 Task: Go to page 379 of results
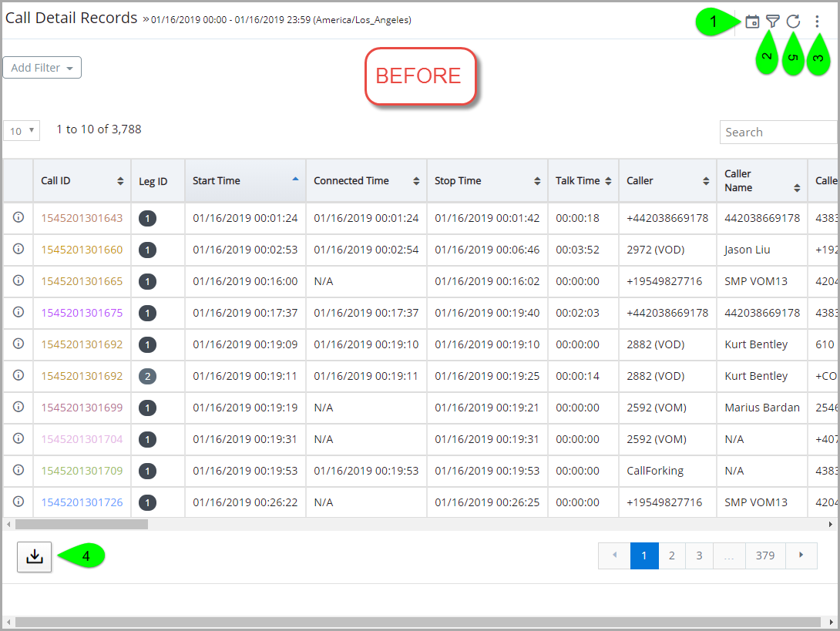(x=765, y=555)
